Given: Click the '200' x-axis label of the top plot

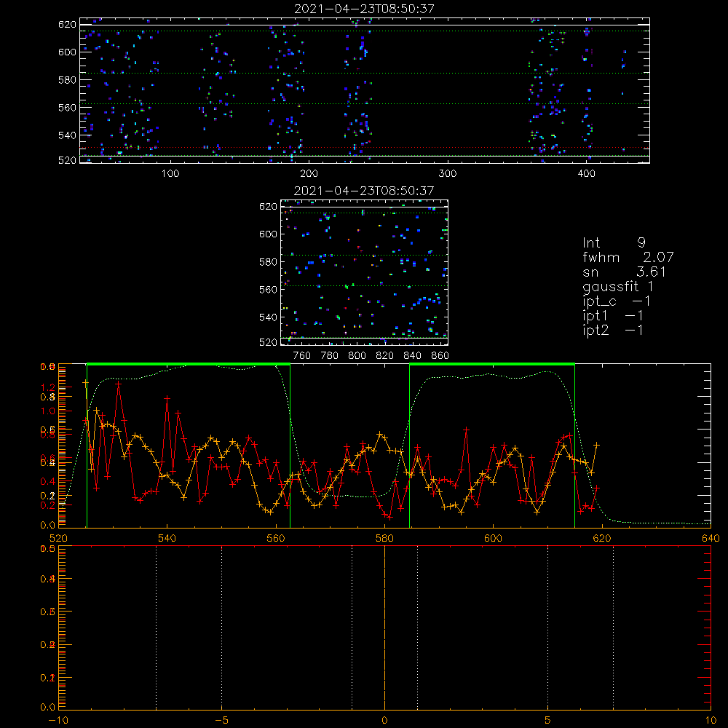Looking at the screenshot, I should coord(309,174).
